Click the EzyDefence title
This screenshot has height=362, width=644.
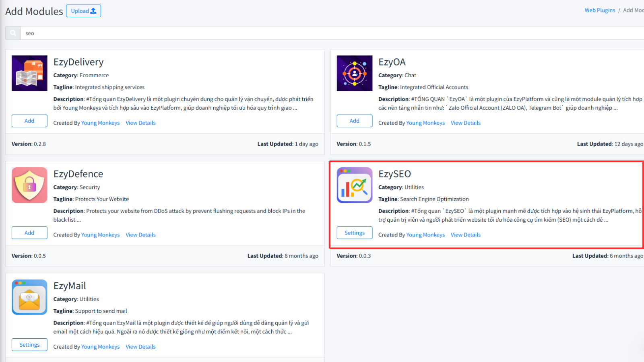click(78, 174)
